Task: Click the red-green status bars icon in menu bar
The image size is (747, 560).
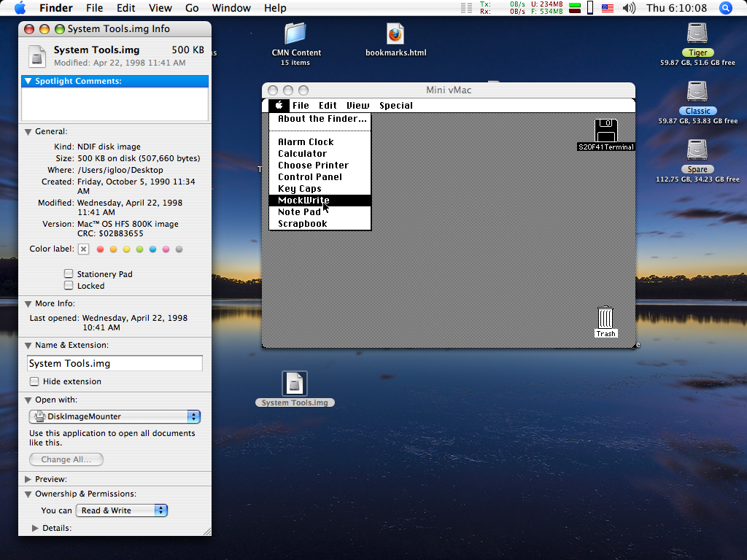Action: tap(575, 8)
